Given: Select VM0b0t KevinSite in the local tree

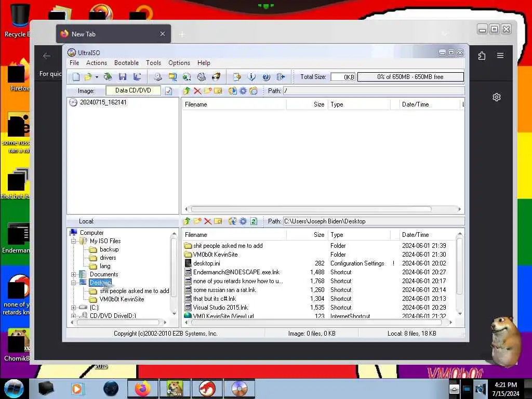Looking at the screenshot, I should (x=122, y=299).
